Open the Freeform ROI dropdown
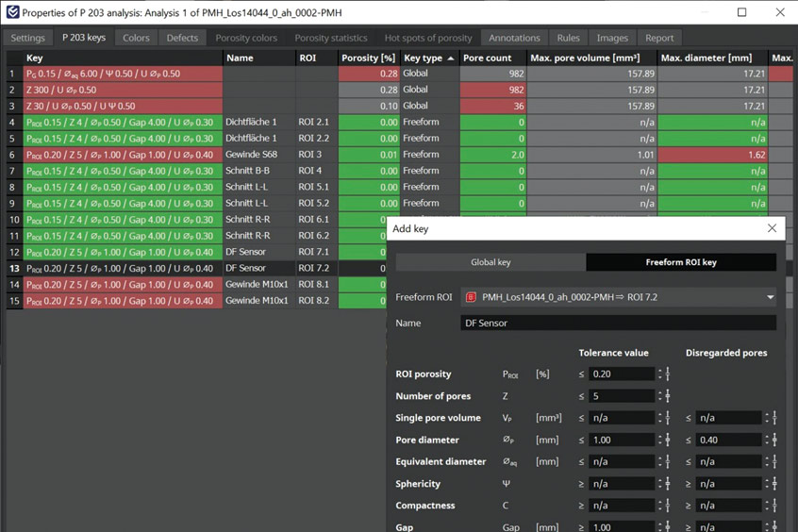798x532 pixels. pyautogui.click(x=770, y=297)
